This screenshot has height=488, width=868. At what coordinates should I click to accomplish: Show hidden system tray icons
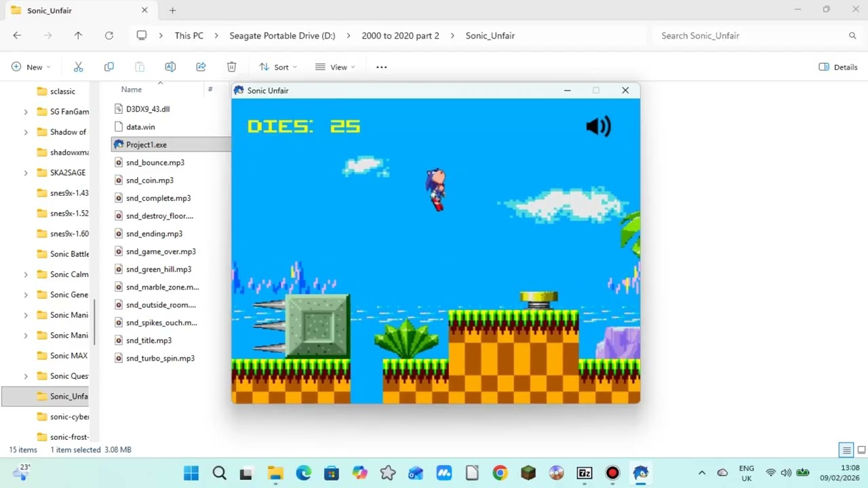tap(702, 472)
